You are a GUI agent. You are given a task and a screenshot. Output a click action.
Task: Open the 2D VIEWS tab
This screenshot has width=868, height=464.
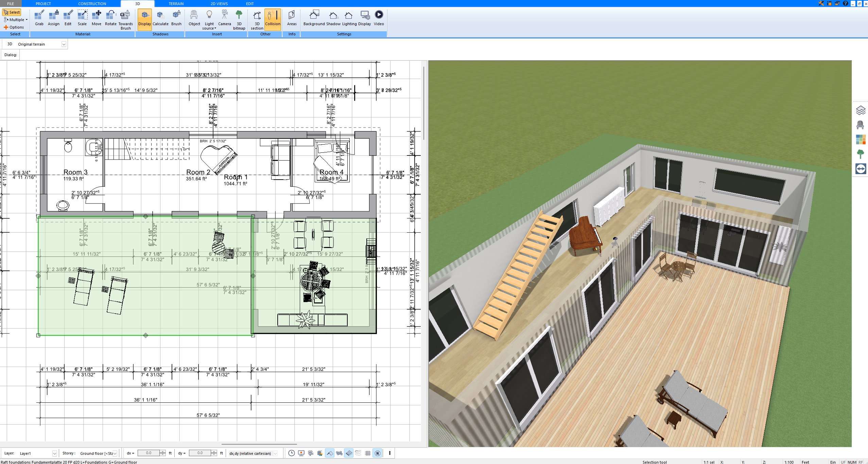point(219,3)
